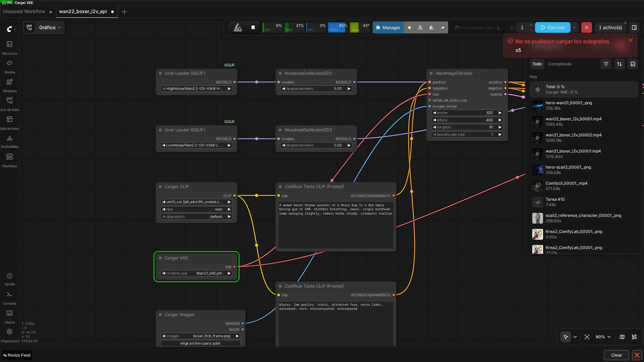Click the bookmark icon in toolbar
Viewport: 644px width, 362px height.
[253, 27]
